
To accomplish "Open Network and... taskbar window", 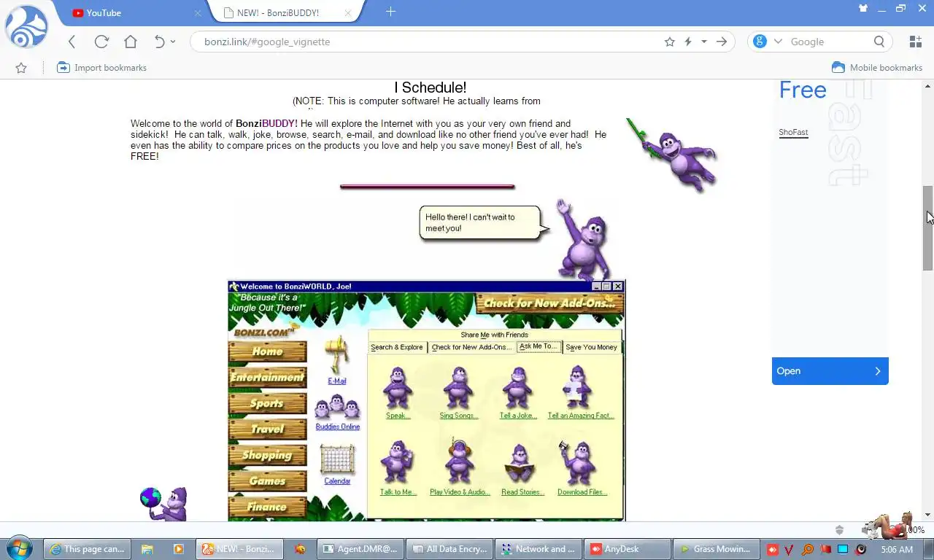I will tap(538, 549).
